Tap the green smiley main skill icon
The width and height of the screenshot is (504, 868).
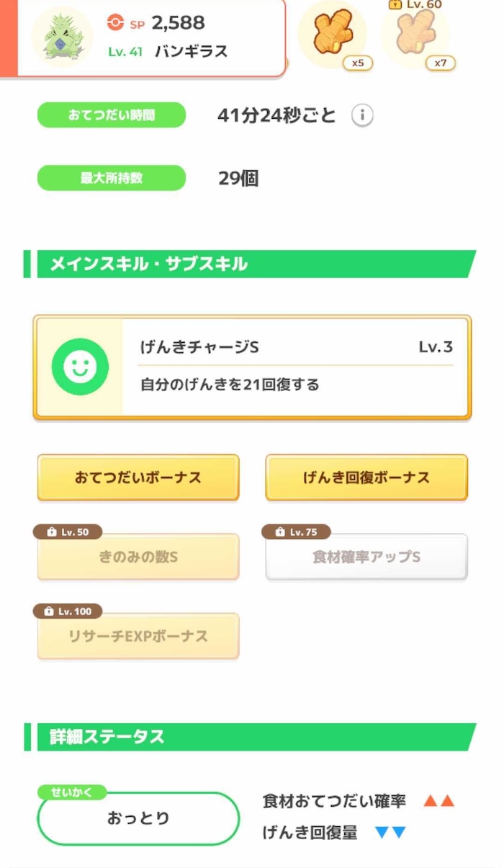coord(79,366)
